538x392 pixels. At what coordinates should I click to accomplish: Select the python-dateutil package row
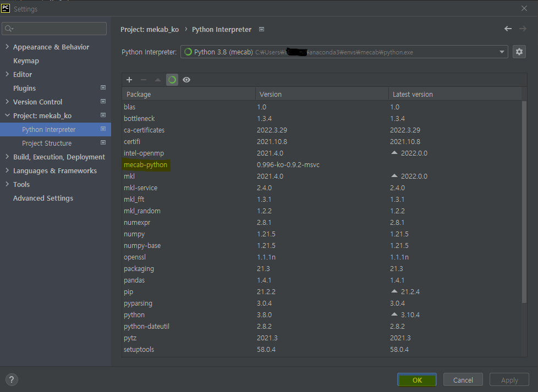click(x=322, y=326)
